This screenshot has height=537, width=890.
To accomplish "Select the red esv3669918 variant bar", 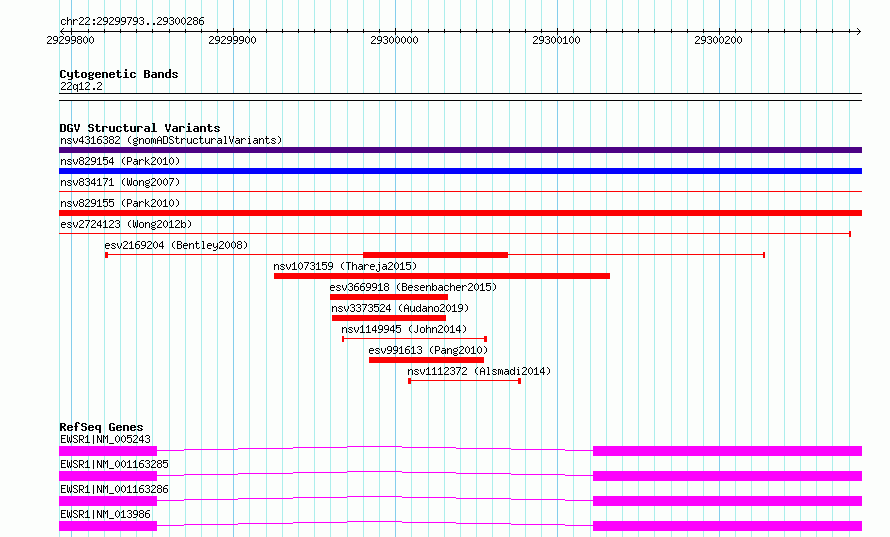I will click(x=389, y=297).
